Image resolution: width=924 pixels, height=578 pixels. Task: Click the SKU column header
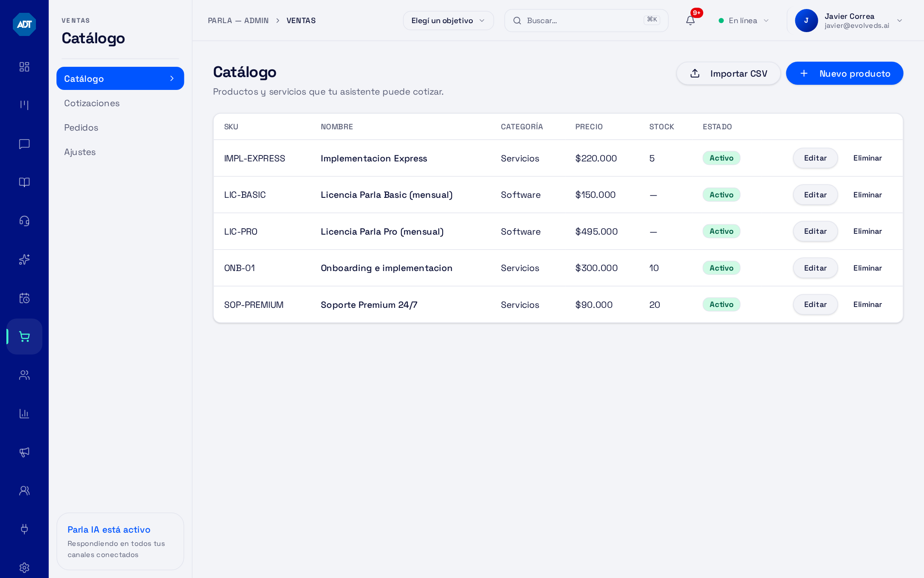231,127
